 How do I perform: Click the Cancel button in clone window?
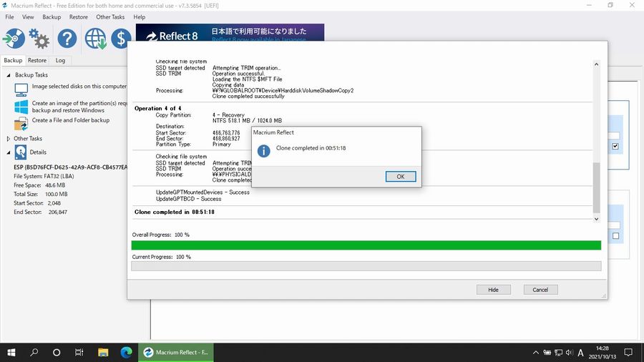tap(540, 290)
